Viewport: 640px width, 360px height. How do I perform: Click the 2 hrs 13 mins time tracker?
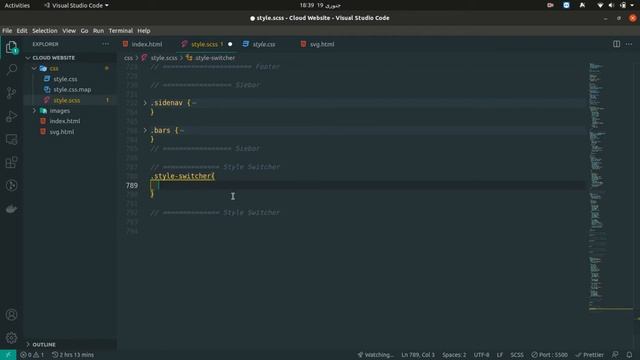[73, 355]
